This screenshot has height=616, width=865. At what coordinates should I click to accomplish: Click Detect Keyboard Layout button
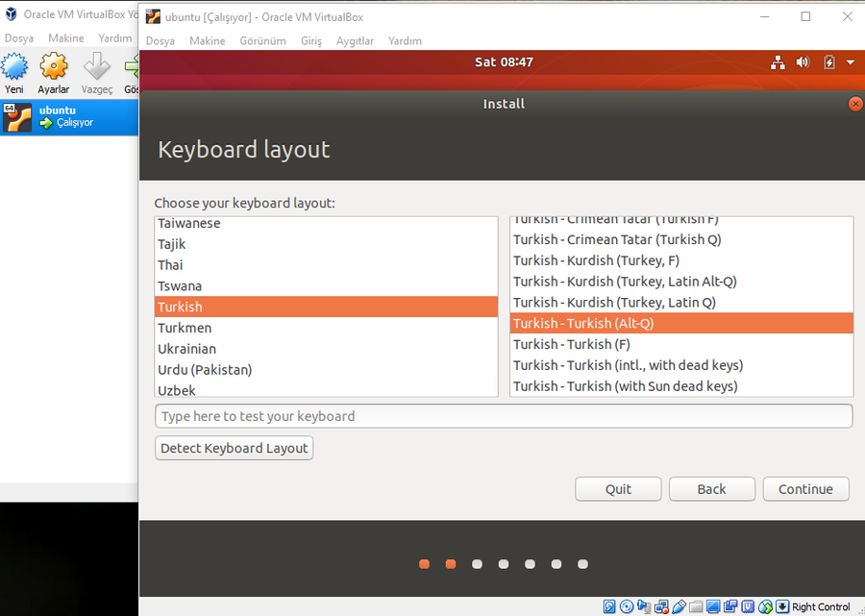[234, 448]
